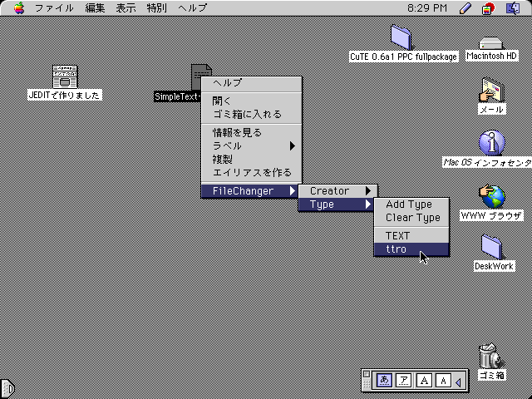Screen dimensions: 532x399
Task: Choose Add Type in submenu
Action: (x=411, y=204)
